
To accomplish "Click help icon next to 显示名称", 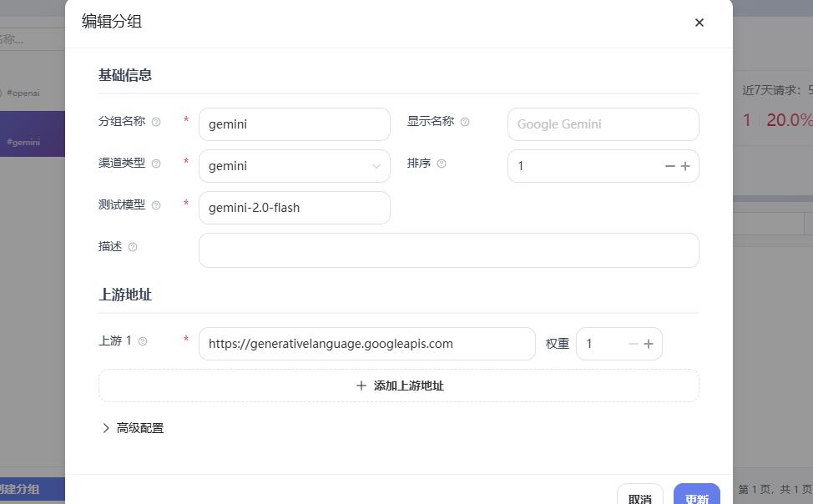I will pyautogui.click(x=465, y=122).
